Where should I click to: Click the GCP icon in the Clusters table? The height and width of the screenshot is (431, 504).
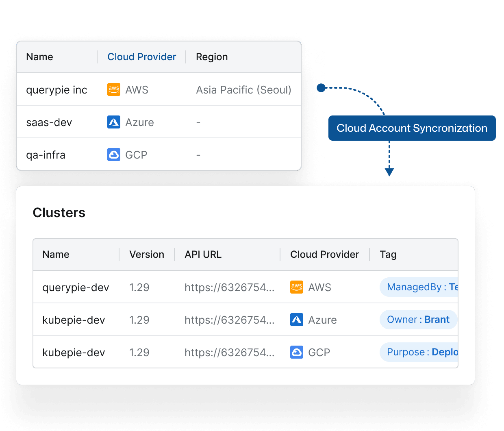296,352
